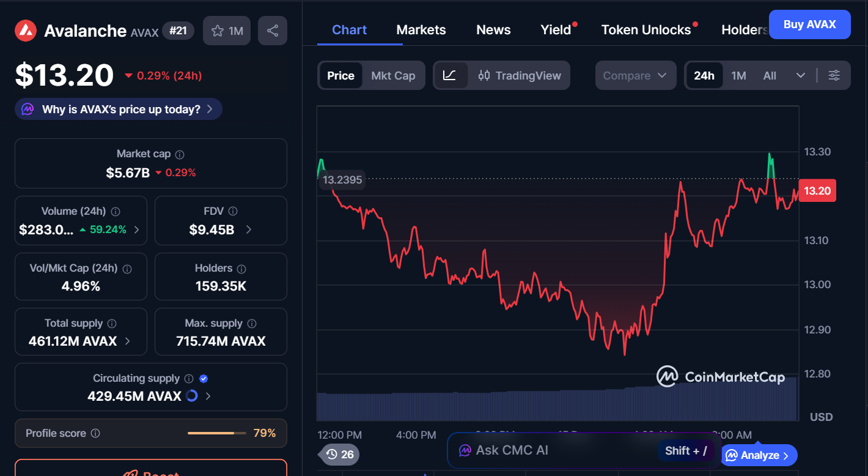
Task: Open the chart settings sliders icon
Action: (834, 75)
